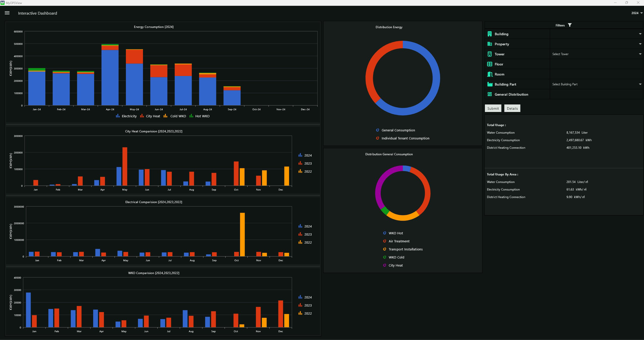Image resolution: width=644 pixels, height=340 pixels.
Task: Click the 8,167,534 Liter water value
Action: 577,133
